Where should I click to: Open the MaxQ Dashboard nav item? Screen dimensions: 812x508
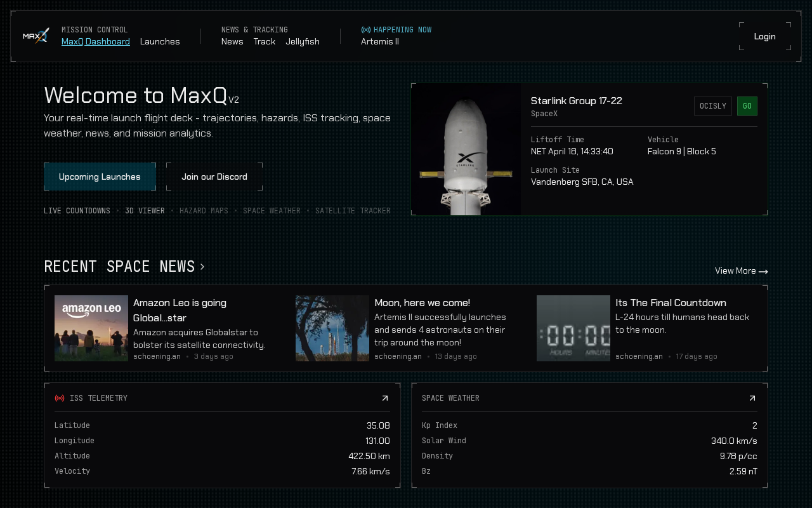tap(96, 41)
